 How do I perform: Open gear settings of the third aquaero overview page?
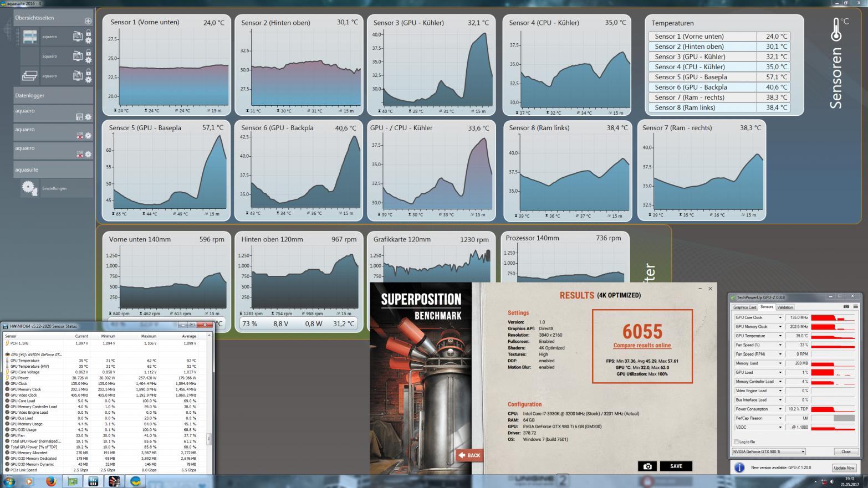click(x=88, y=79)
